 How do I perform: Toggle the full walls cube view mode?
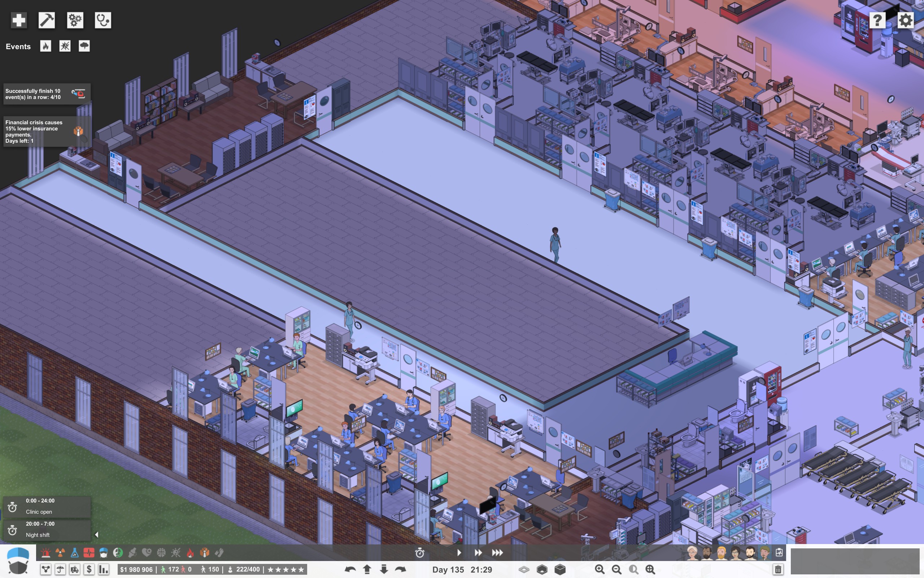point(560,570)
